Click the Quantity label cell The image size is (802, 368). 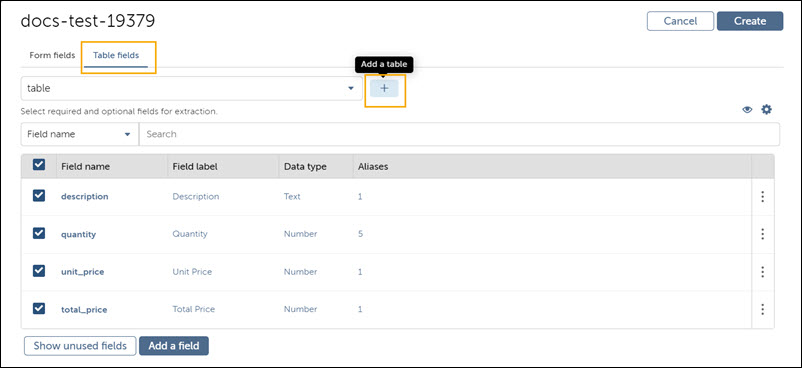[190, 234]
